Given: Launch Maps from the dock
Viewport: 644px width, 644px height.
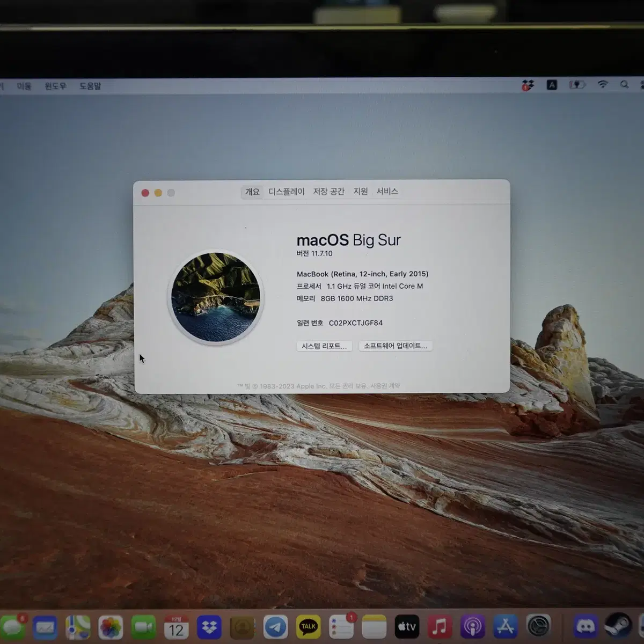Looking at the screenshot, I should click(x=78, y=627).
